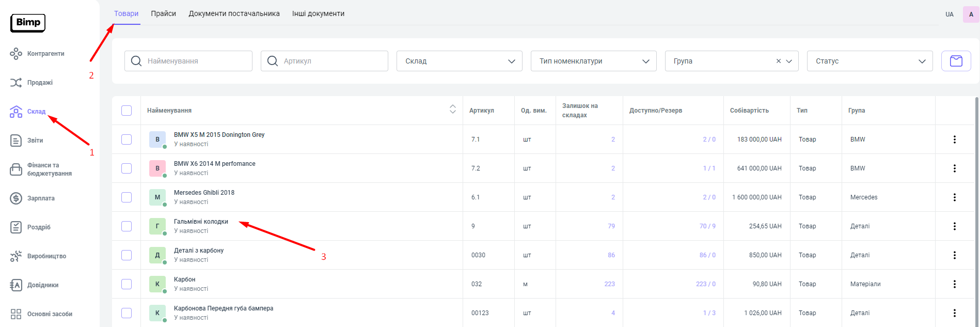This screenshot has width=980, height=327.
Task: Switch language with the UA button
Action: pos(949,14)
